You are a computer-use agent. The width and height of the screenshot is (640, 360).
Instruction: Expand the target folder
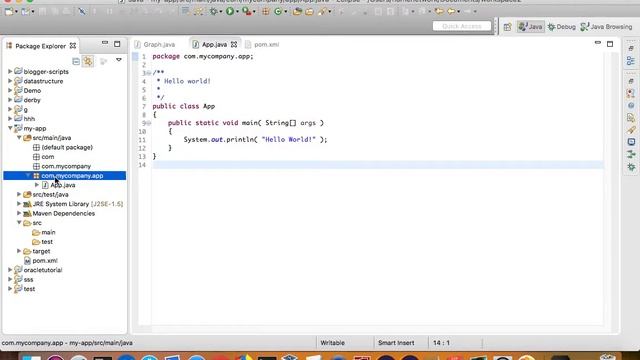click(19, 251)
